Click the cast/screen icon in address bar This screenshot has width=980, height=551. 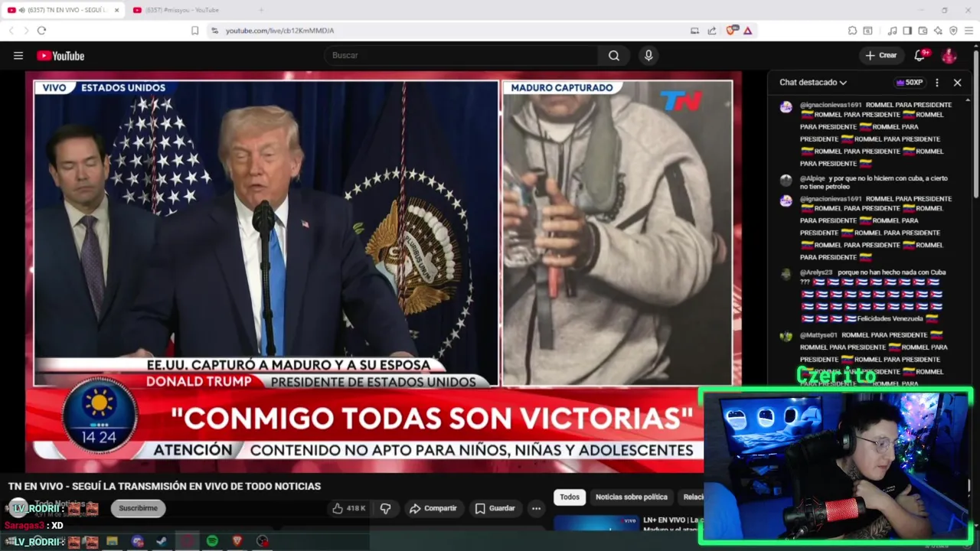coord(694,31)
